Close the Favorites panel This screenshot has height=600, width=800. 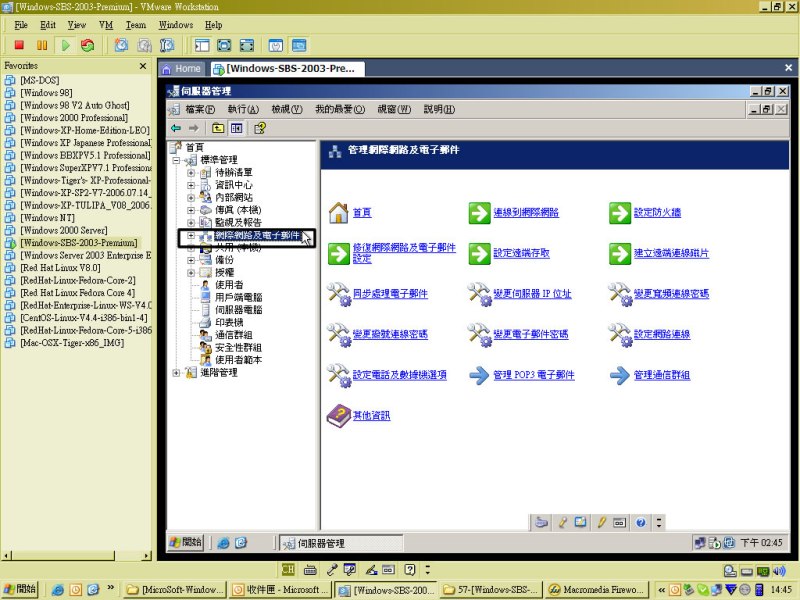click(143, 66)
